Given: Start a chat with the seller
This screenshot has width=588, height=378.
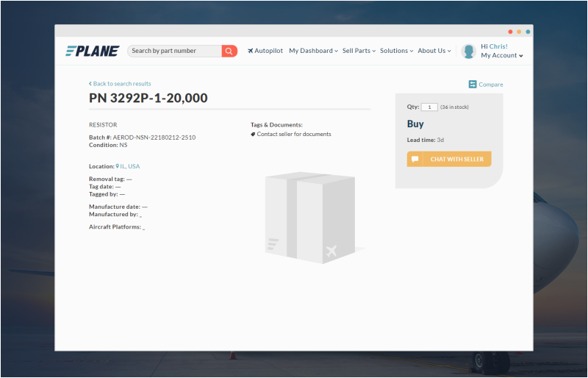Looking at the screenshot, I should click(x=449, y=159).
